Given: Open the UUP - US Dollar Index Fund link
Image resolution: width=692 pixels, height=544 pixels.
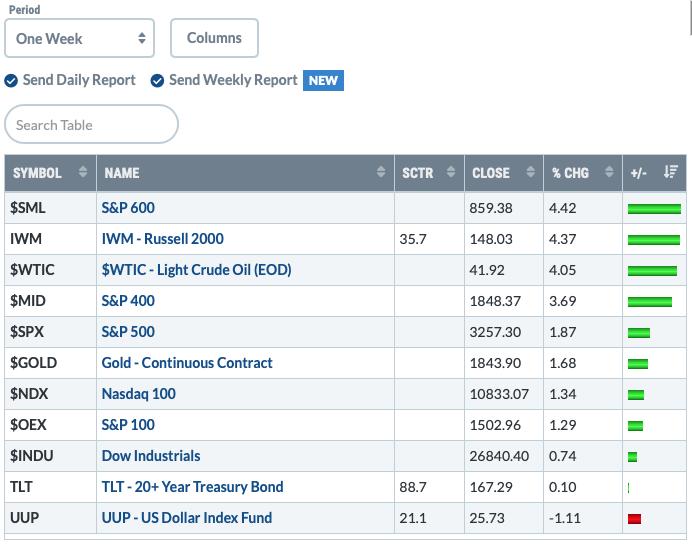Looking at the screenshot, I should pos(187,518).
